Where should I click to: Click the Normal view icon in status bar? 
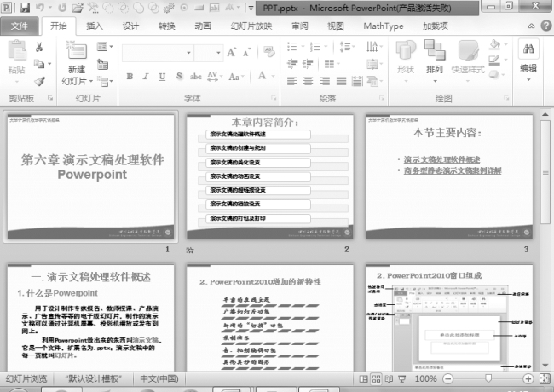[363, 379]
